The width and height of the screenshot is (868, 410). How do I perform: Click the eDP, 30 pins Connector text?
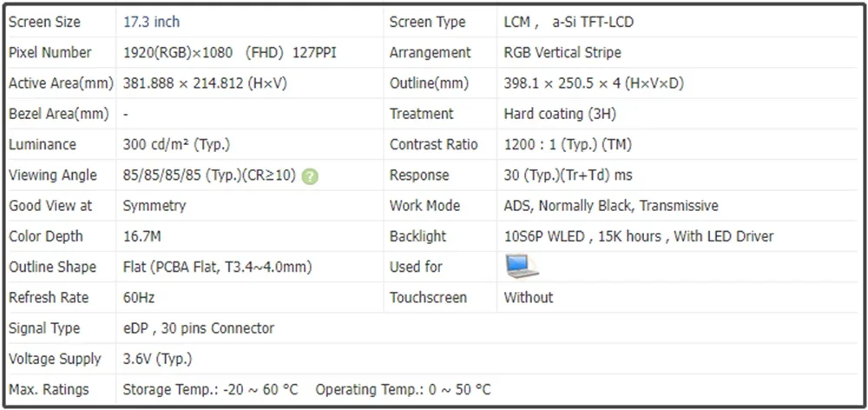tap(199, 328)
